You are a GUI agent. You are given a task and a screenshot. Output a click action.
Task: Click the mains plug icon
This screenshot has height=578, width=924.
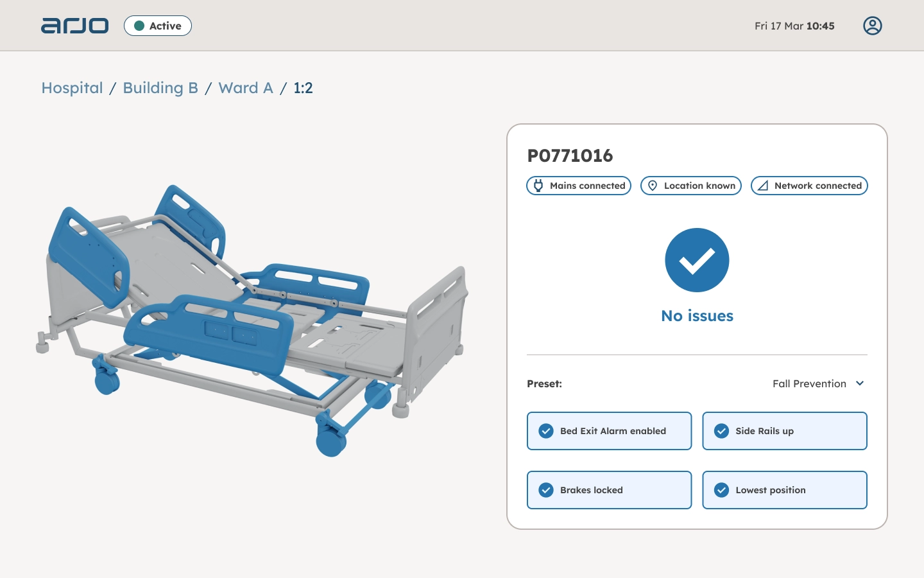point(538,186)
